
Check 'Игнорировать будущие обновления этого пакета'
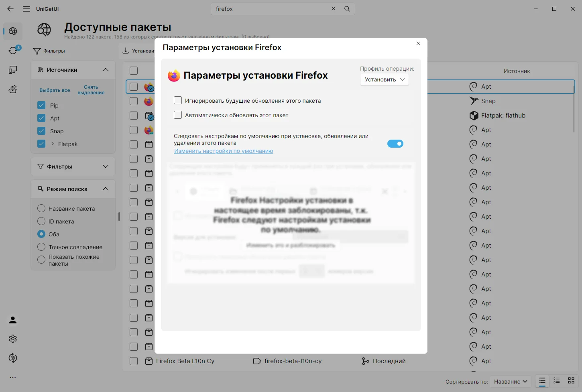(178, 100)
